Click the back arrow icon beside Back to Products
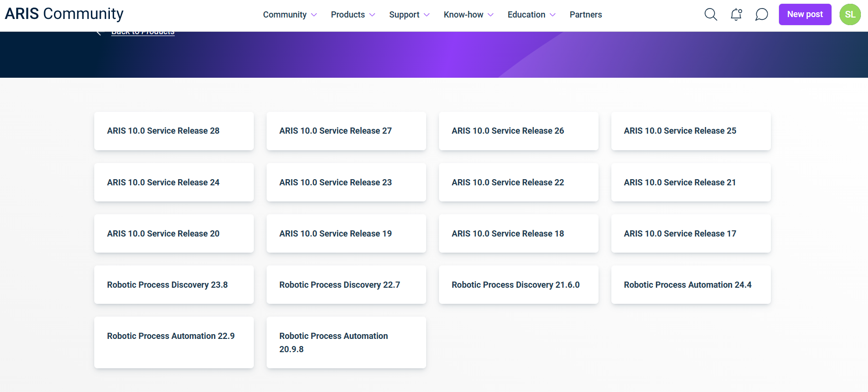The image size is (868, 392). [x=99, y=33]
